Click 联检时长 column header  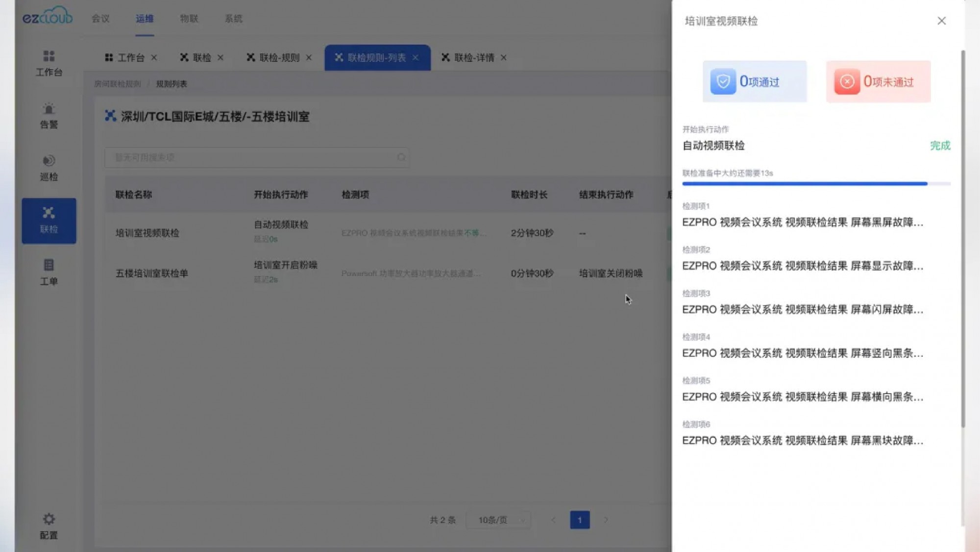(x=529, y=195)
